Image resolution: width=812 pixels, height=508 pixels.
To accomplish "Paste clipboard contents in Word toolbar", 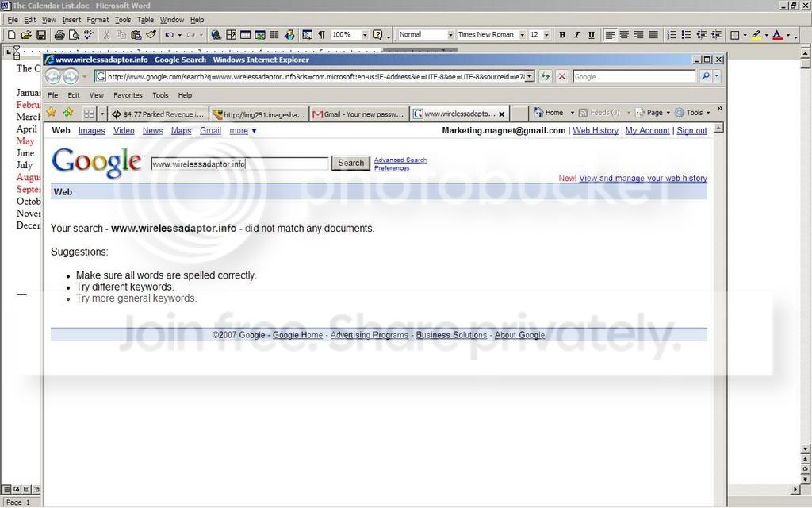I will 136,35.
